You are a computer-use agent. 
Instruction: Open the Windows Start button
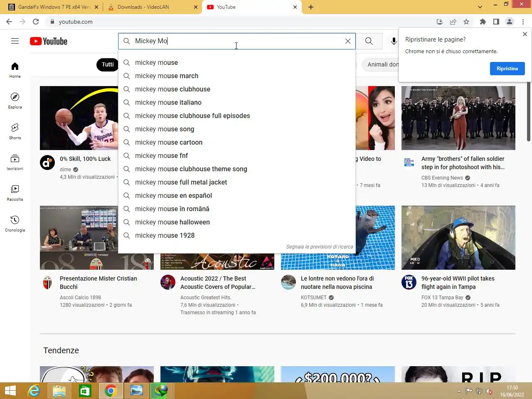pyautogui.click(x=10, y=391)
